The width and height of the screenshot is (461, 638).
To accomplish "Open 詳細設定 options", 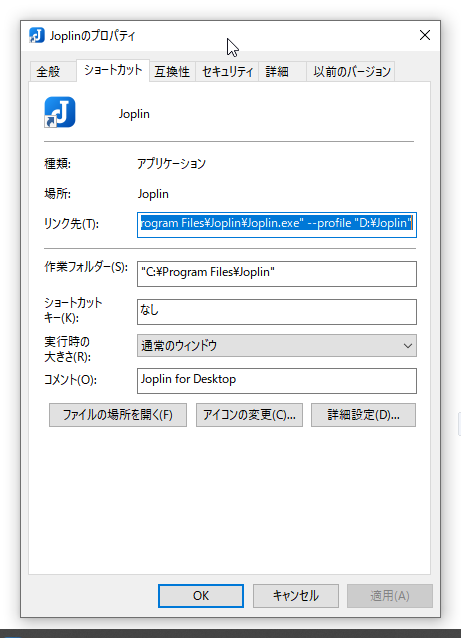I will (x=363, y=415).
